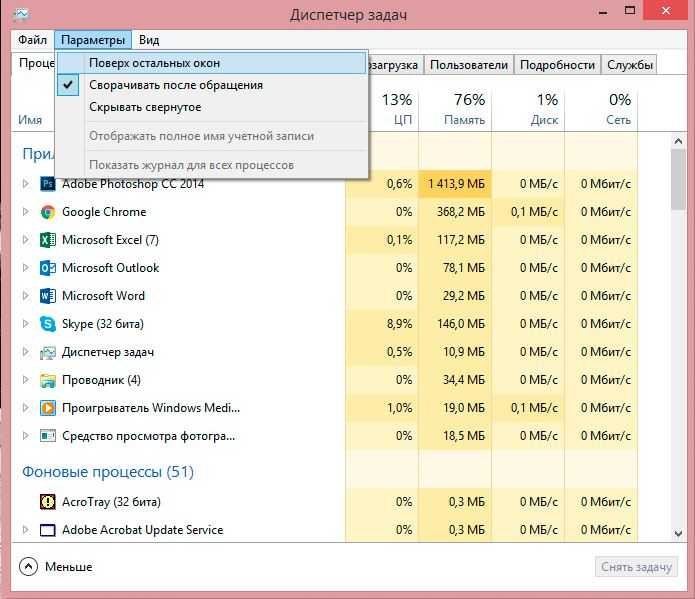Enable Поверх остальных окон option
The width and height of the screenshot is (695, 599).
click(x=212, y=63)
